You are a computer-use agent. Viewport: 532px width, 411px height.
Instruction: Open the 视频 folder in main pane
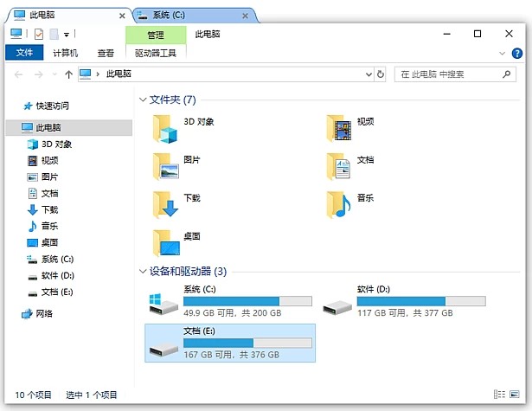[x=339, y=128]
